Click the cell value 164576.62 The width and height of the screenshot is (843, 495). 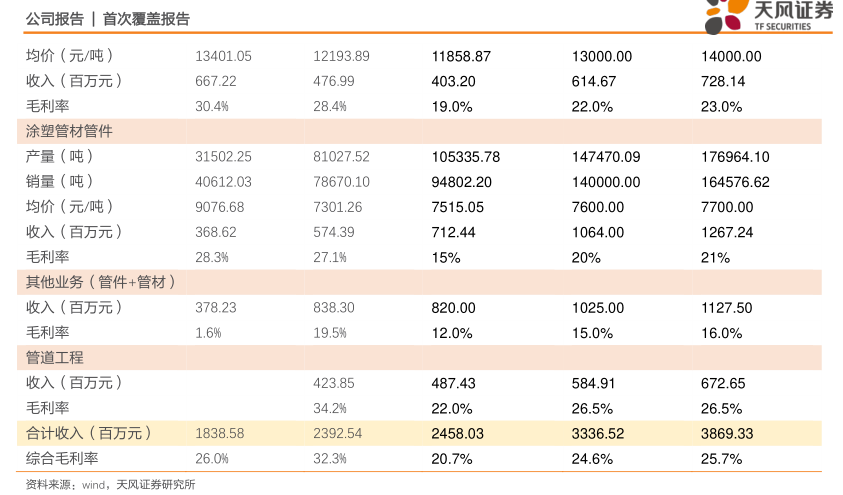pos(735,182)
